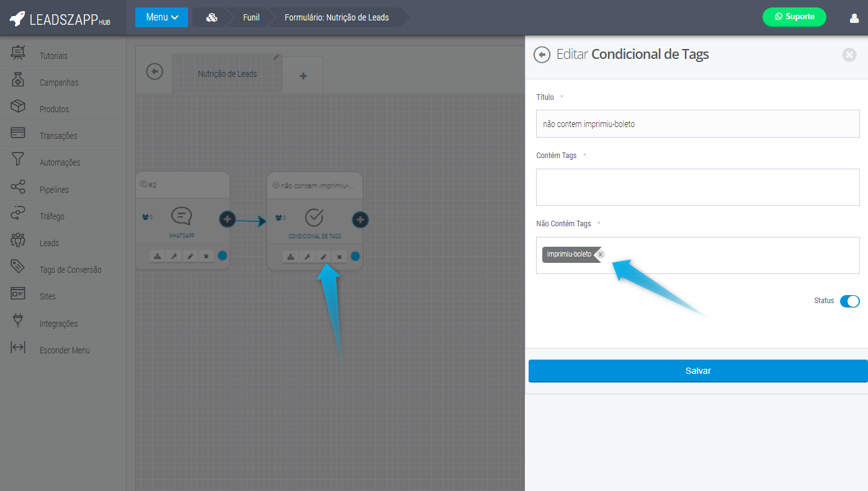Open the user profile icon

click(854, 18)
